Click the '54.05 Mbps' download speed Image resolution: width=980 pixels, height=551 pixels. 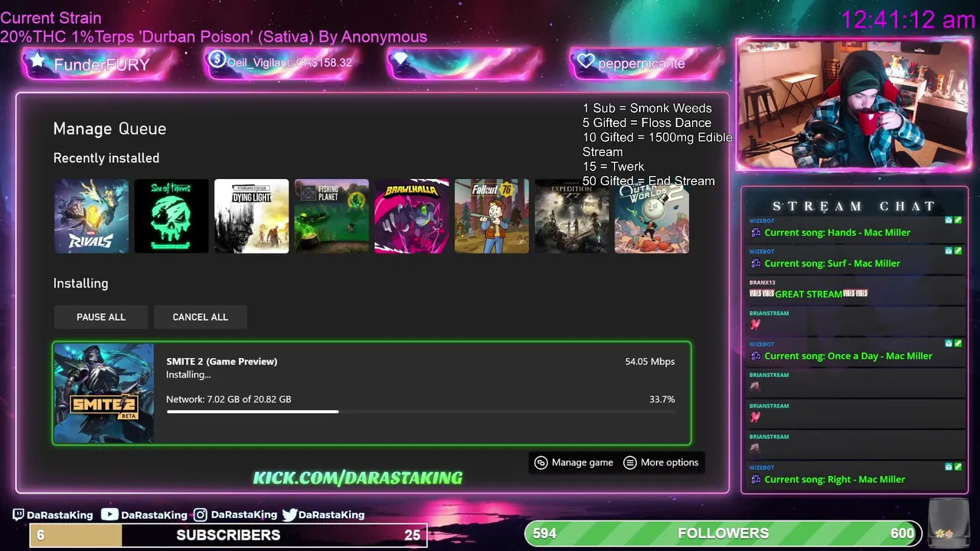point(650,361)
